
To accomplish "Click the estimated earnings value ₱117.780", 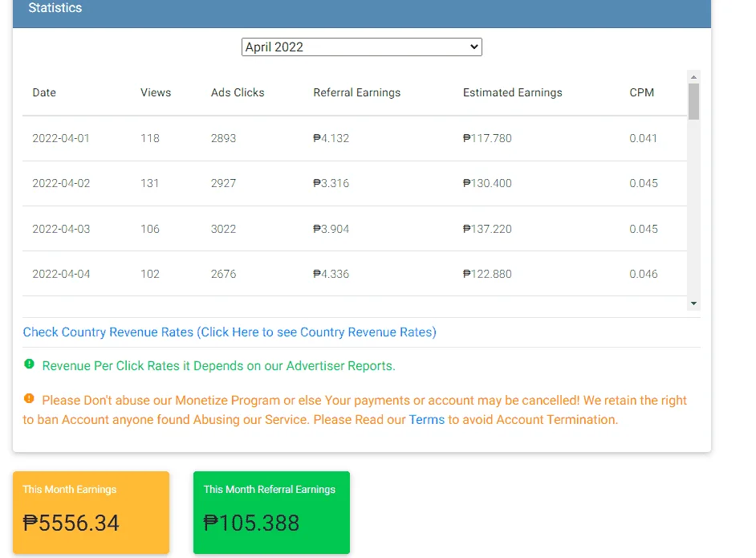I will [487, 138].
